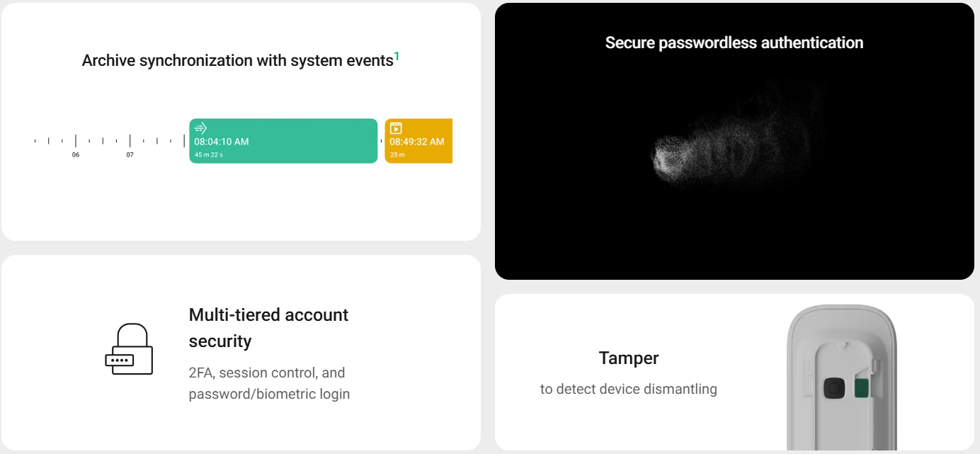The height and width of the screenshot is (454, 980).
Task: Click the 07 hour mark on timeline
Action: (x=130, y=154)
